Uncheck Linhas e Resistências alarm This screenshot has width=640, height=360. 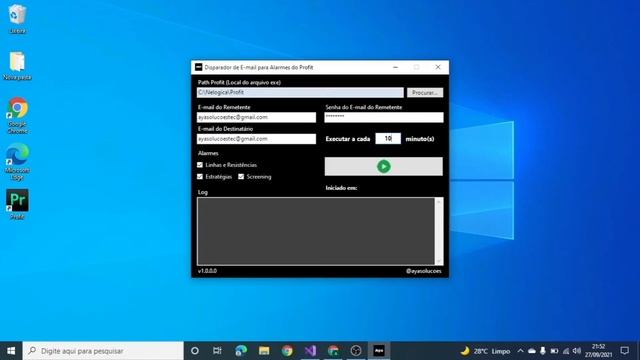[200, 165]
